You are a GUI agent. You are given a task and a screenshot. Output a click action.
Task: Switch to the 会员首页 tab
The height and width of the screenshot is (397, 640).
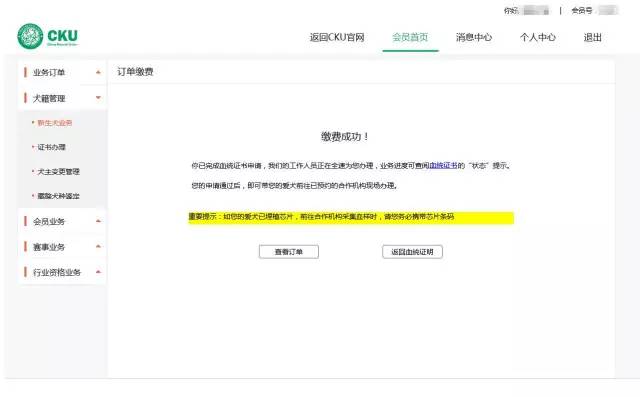(x=410, y=38)
